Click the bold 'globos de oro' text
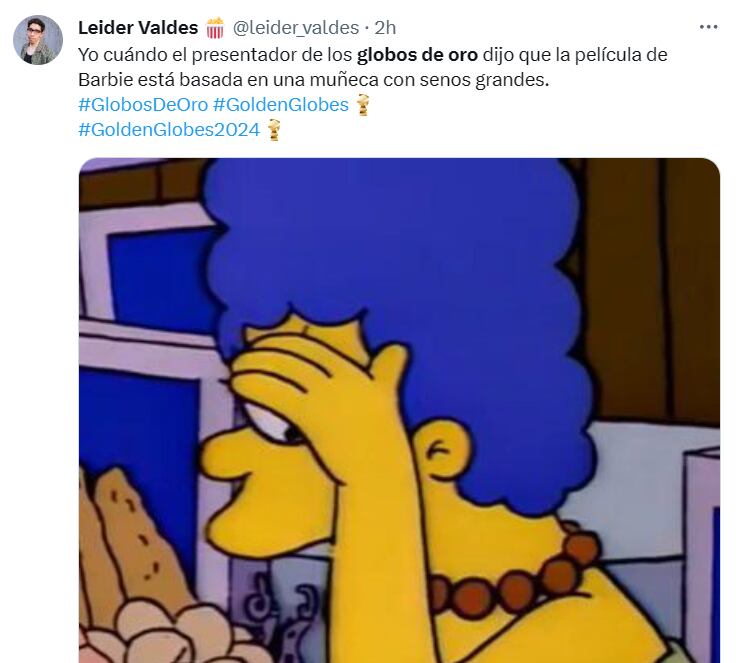 [417, 55]
